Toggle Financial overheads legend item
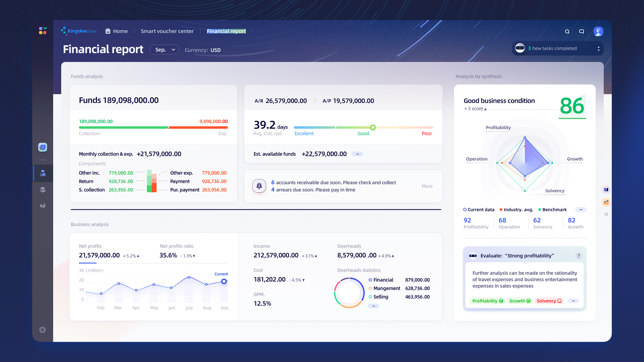 381,280
